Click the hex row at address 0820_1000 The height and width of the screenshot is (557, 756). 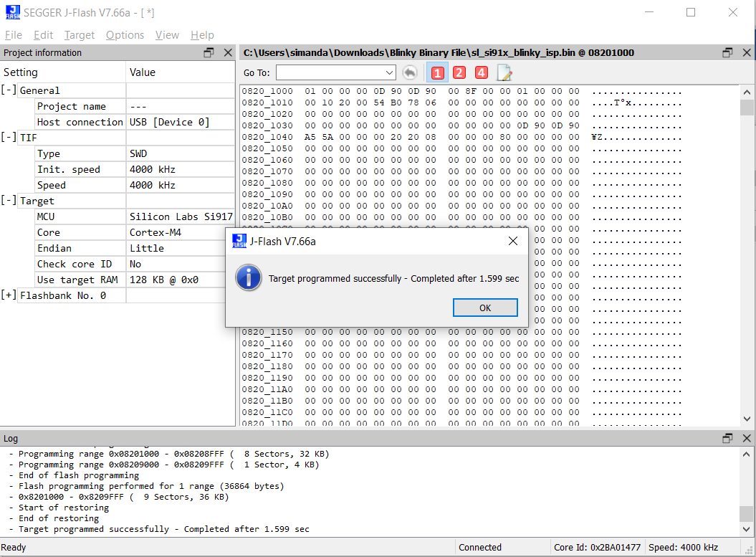coord(461,91)
